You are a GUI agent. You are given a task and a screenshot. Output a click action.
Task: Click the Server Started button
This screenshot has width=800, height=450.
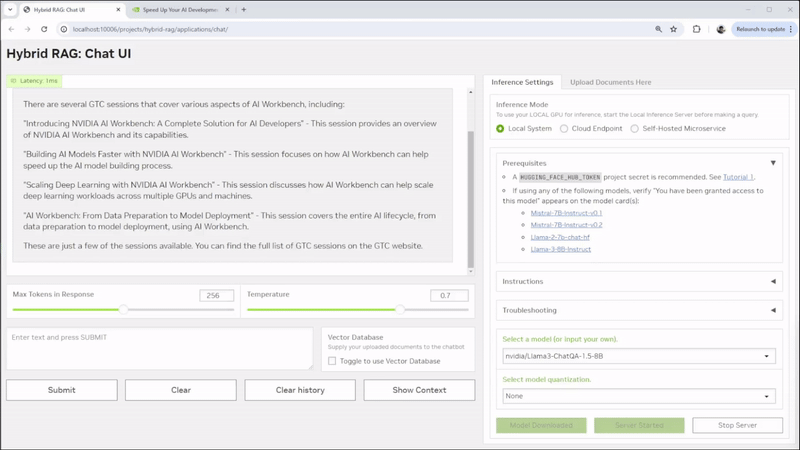[x=639, y=425]
